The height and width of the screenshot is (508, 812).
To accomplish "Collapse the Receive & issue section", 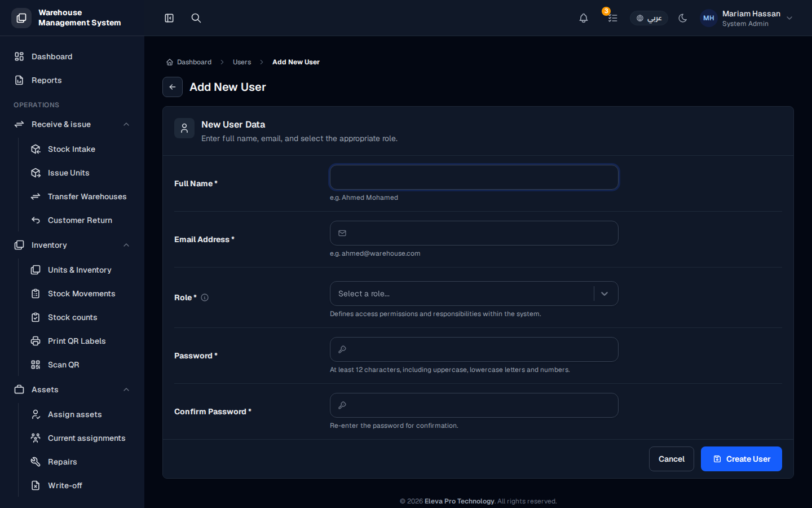I will (x=72, y=124).
